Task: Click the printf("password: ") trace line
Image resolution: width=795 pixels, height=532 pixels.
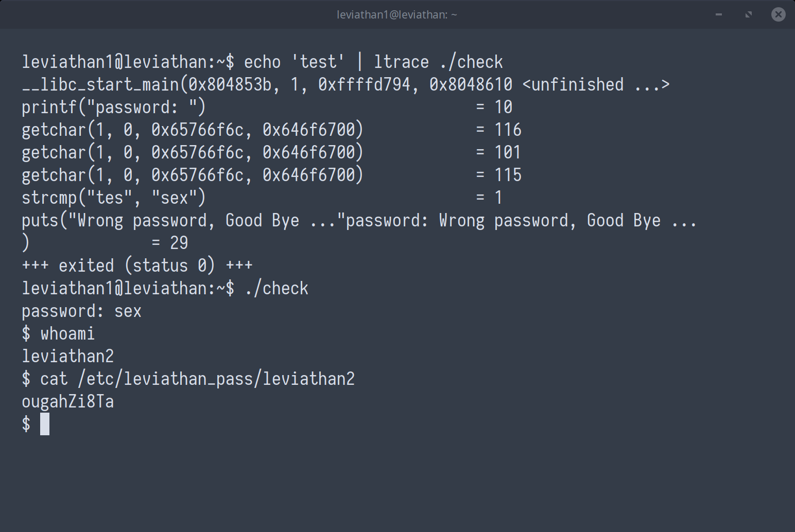Action: point(113,108)
